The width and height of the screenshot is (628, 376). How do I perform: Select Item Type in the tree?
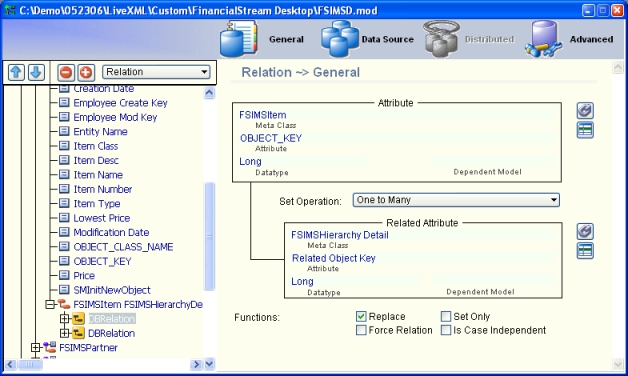click(x=97, y=203)
